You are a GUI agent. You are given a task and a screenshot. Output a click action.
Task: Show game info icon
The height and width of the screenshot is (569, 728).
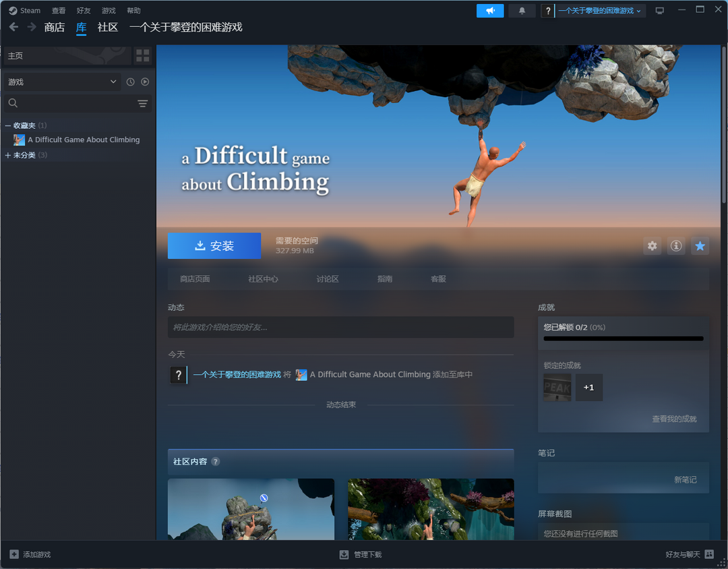676,245
